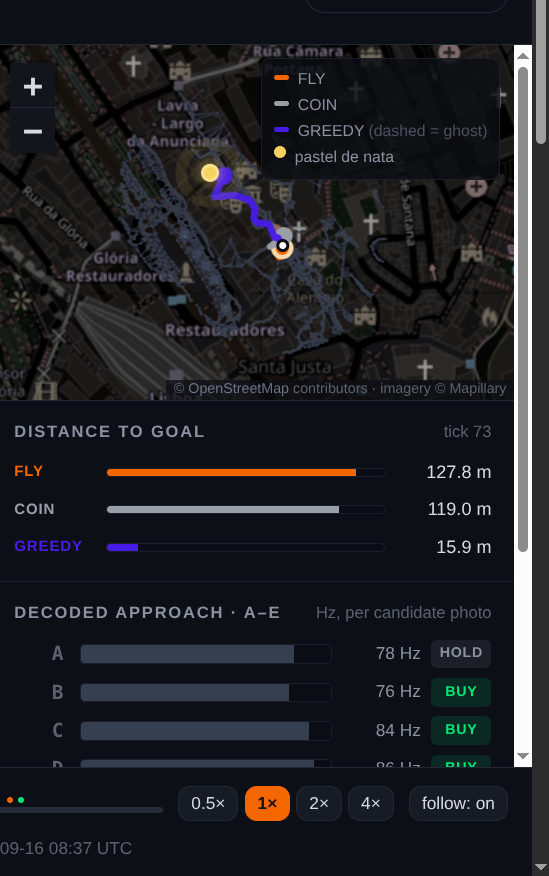The width and height of the screenshot is (549, 876).
Task: Toggle follow: on button
Action: pyautogui.click(x=458, y=803)
